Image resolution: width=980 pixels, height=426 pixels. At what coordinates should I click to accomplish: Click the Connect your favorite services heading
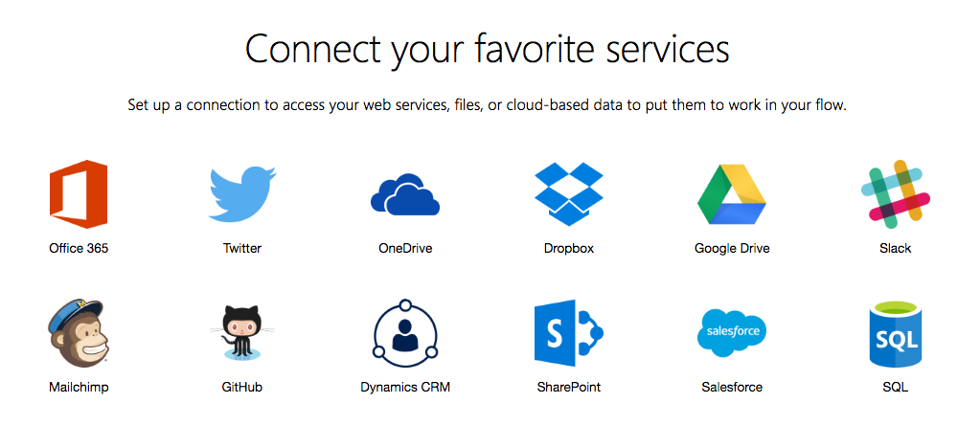488,49
